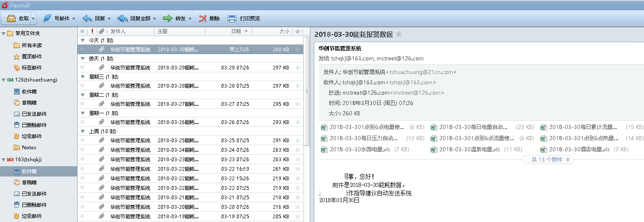Click sender address tshuachuang@21cn.com

(x=421, y=72)
